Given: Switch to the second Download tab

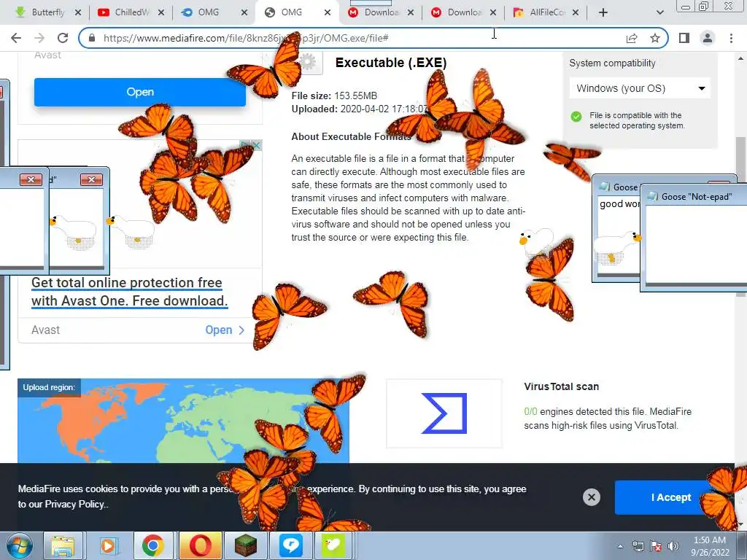Looking at the screenshot, I should 464,12.
